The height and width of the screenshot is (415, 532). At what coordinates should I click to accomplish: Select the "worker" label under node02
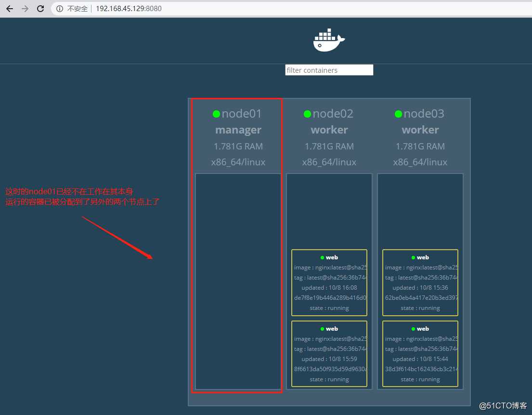coord(329,130)
